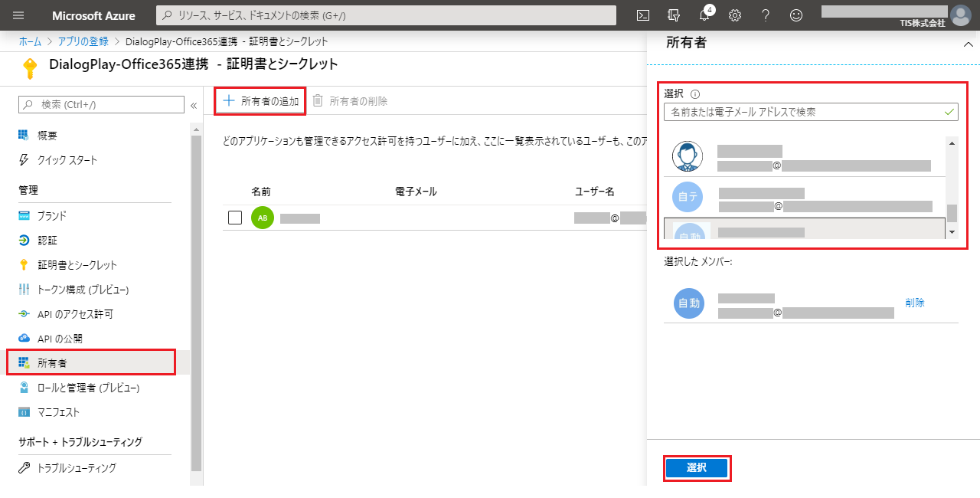Open the account avatar menu
The image size is (980, 498).
[x=960, y=15]
